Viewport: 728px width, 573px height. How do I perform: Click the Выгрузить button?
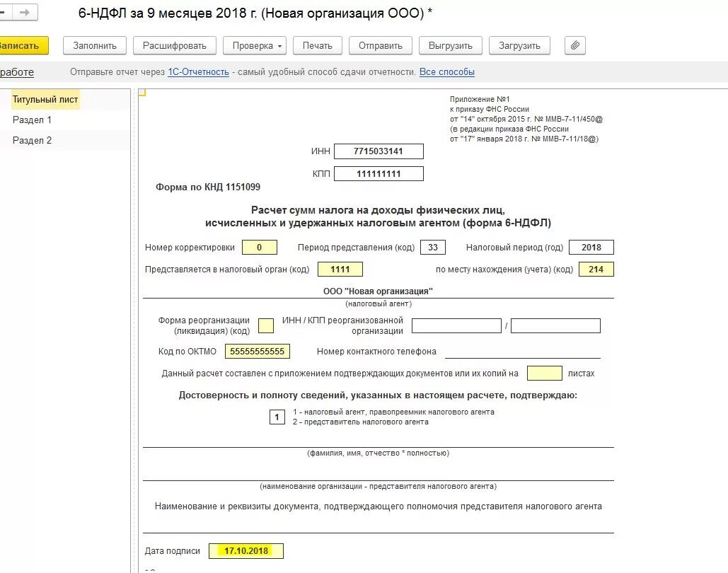[451, 45]
